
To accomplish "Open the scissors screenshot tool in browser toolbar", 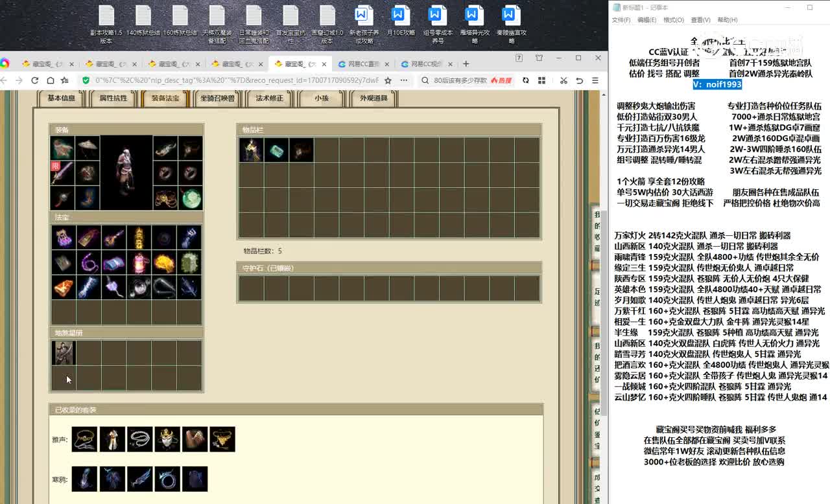I will point(563,80).
